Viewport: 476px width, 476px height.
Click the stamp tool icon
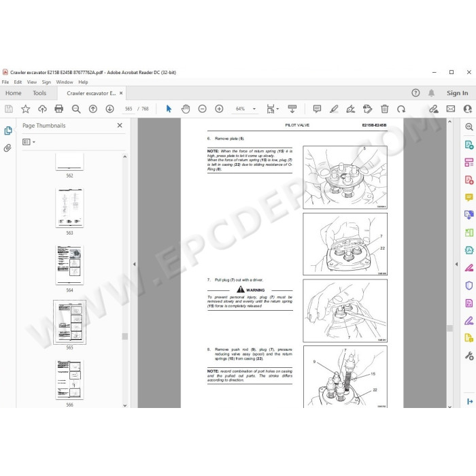367,109
